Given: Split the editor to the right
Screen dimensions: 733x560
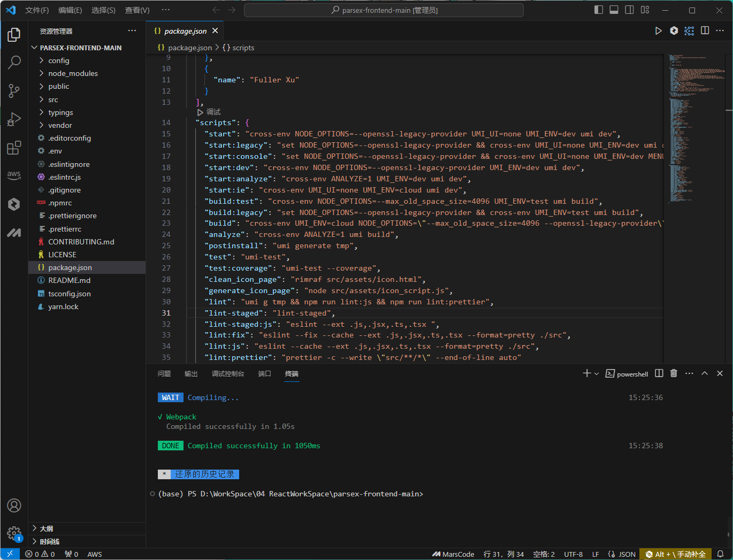Looking at the screenshot, I should click(x=705, y=31).
